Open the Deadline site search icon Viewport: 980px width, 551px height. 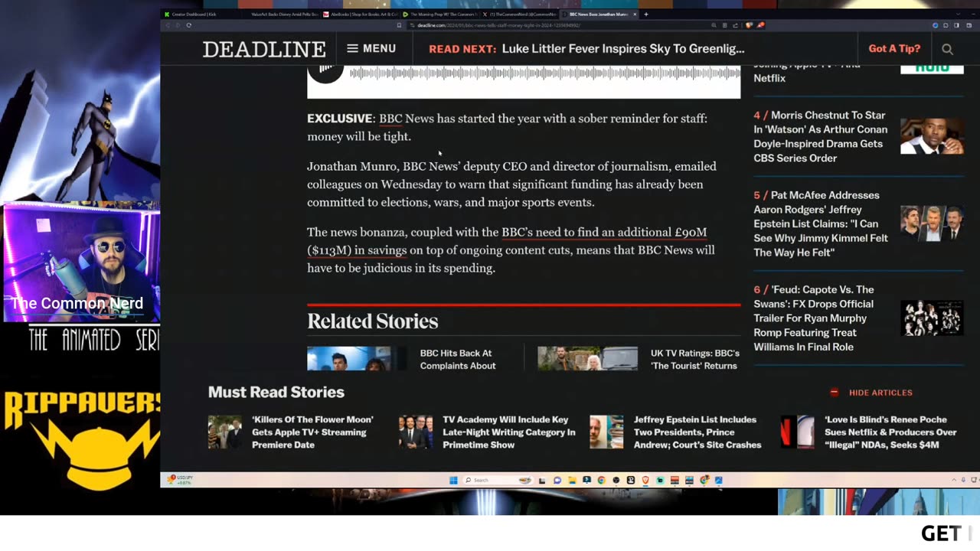point(947,49)
